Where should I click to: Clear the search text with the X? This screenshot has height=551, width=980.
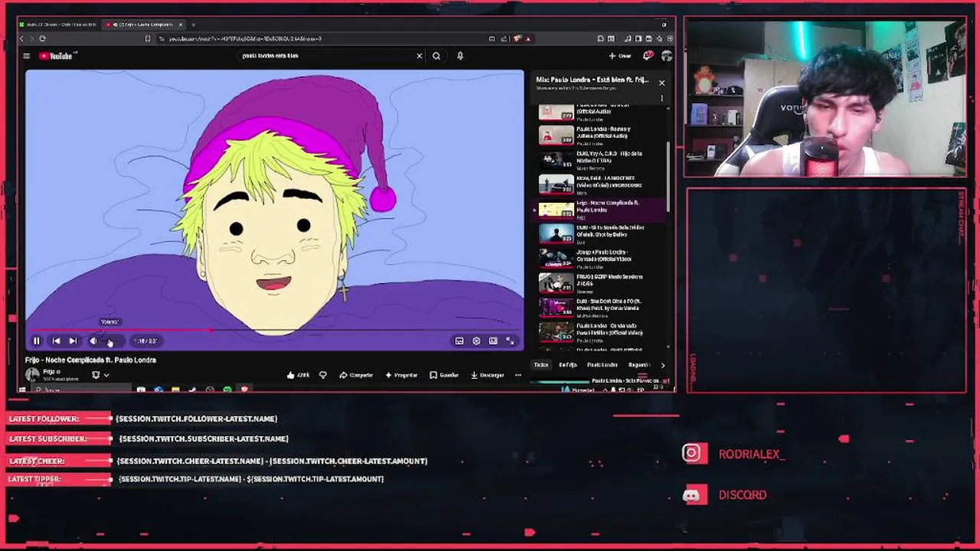tap(420, 56)
